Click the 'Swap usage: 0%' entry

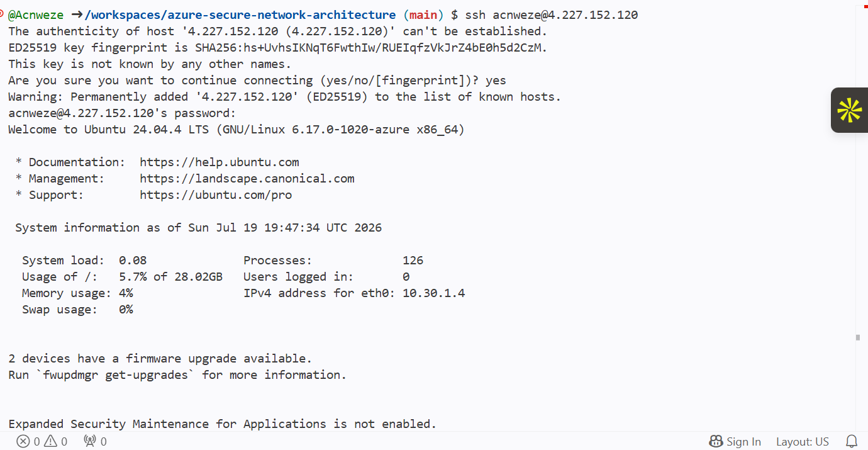77,310
